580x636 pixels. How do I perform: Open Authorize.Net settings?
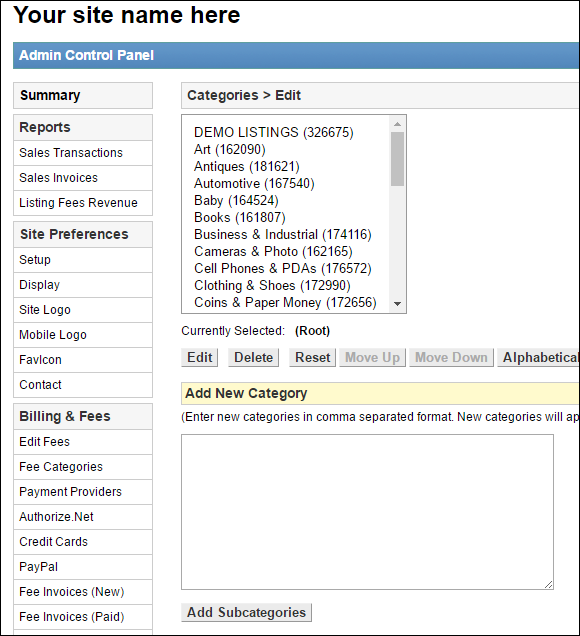click(x=83, y=517)
